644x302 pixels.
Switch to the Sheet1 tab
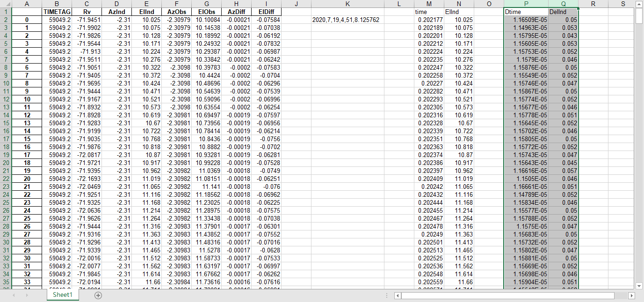[x=62, y=295]
